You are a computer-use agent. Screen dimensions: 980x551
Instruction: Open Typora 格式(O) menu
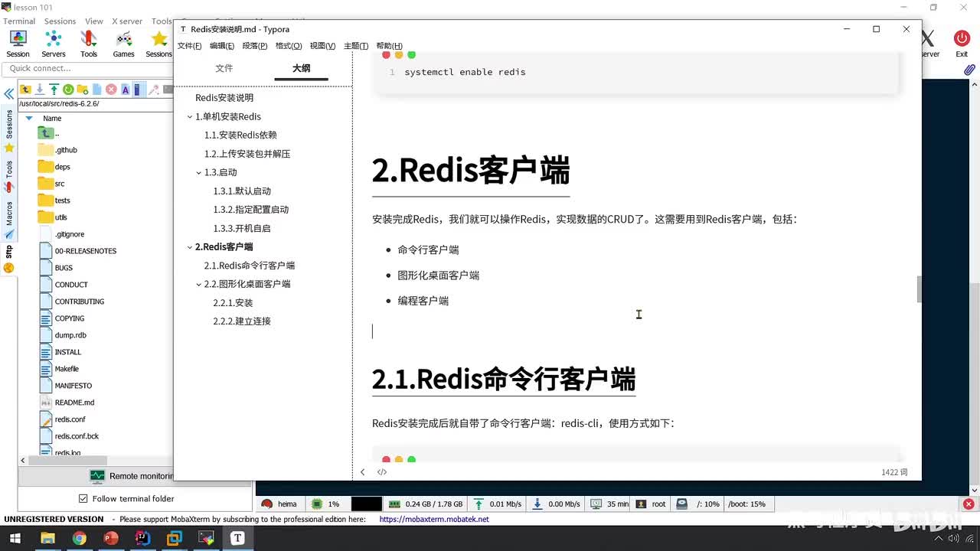[x=289, y=46]
